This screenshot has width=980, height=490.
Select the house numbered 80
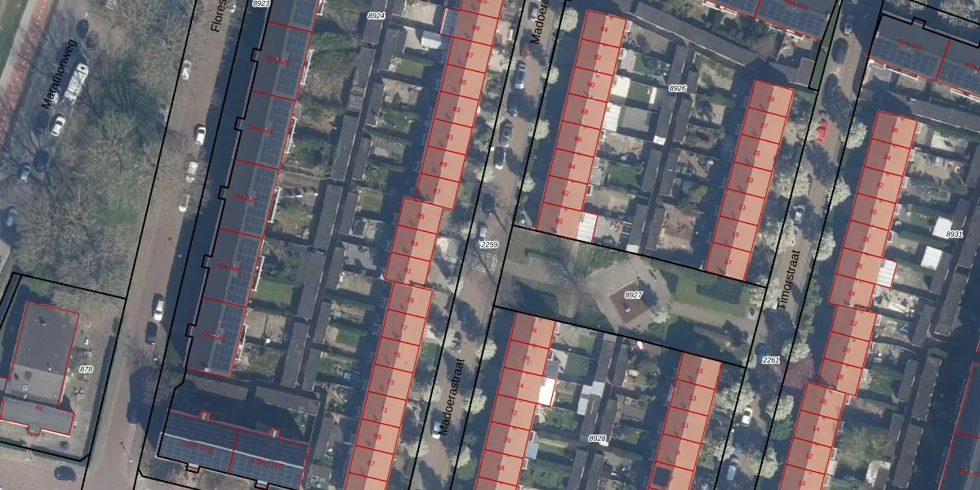[x=559, y=221]
